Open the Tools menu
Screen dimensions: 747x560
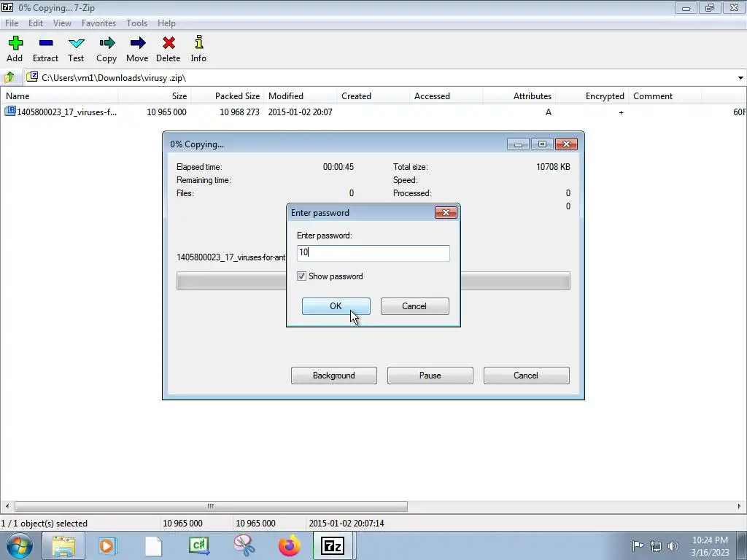136,23
